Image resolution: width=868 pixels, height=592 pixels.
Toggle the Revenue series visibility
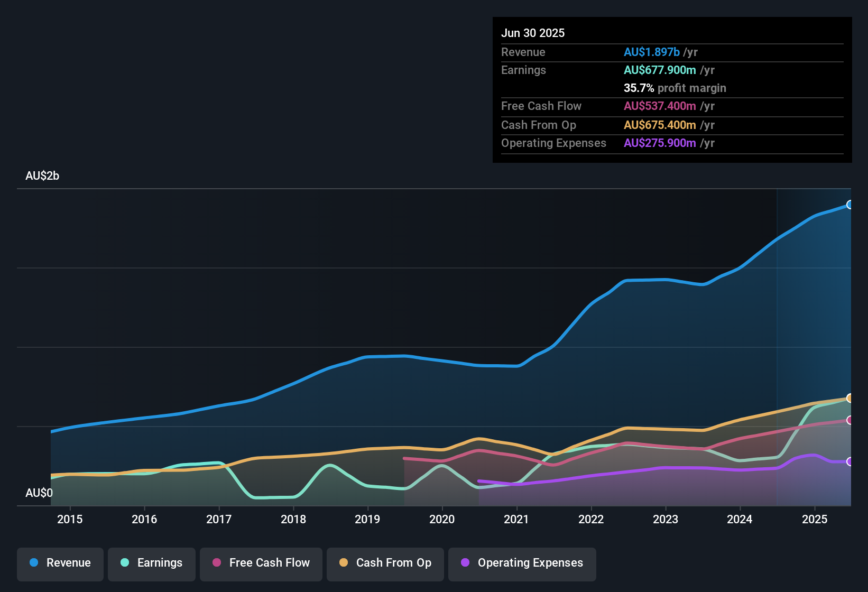(x=60, y=563)
